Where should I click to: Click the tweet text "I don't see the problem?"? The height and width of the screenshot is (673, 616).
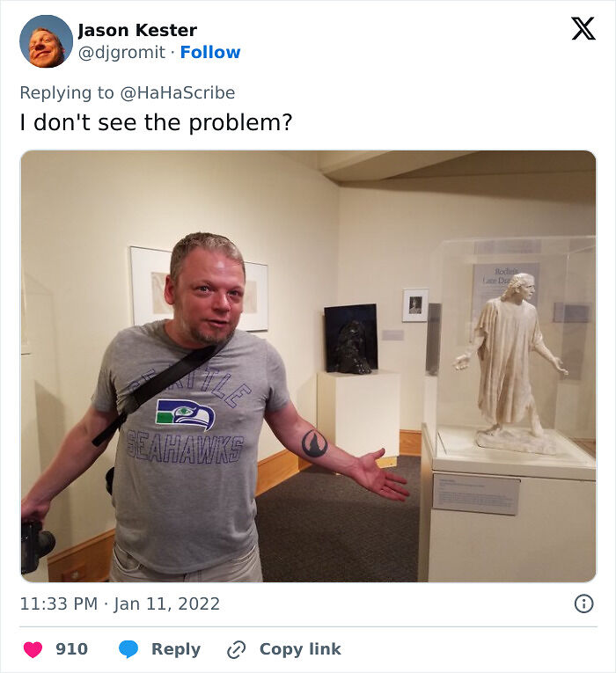coord(156,122)
